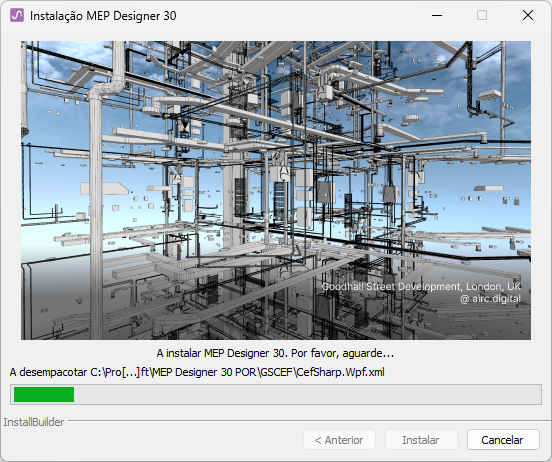
Task: Click the '@ airc.digital' credit on image
Action: 490,299
